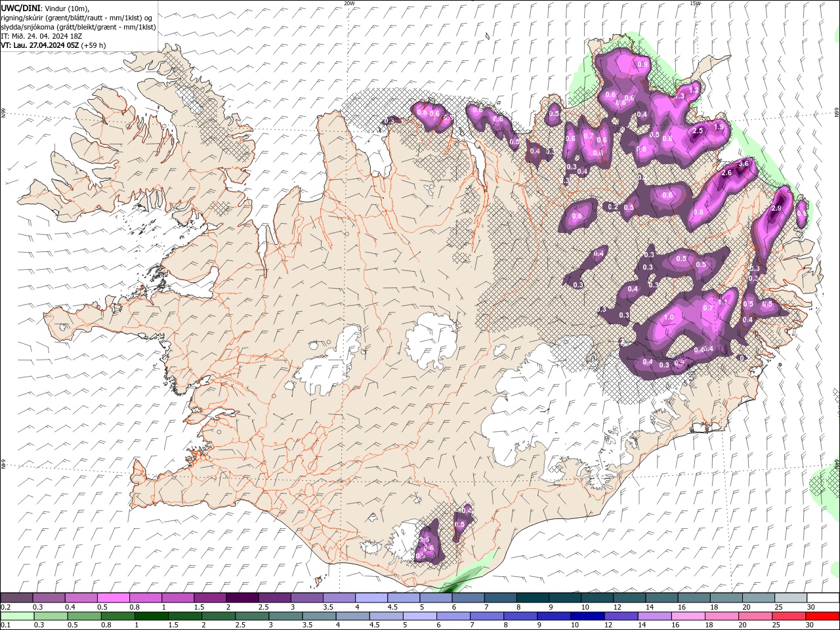This screenshot has height=630, width=840.
Task: Click the 1.2 snowfall value on the map
Action: tap(694, 89)
